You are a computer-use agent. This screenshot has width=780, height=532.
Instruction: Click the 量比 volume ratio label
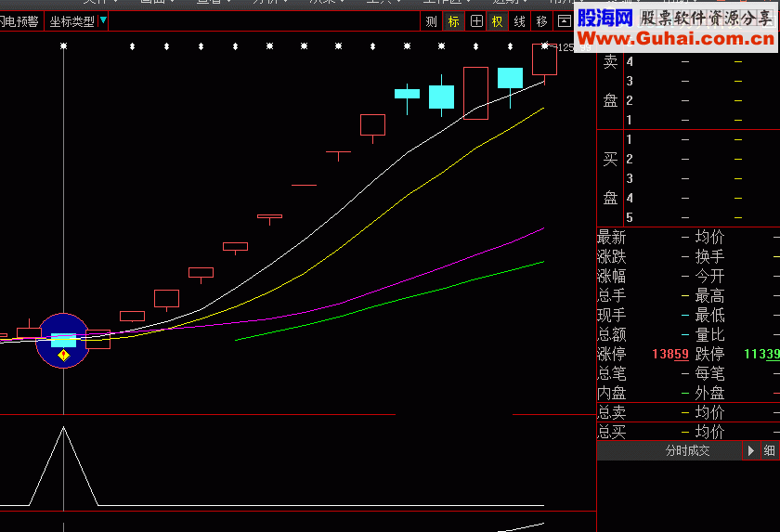point(709,334)
